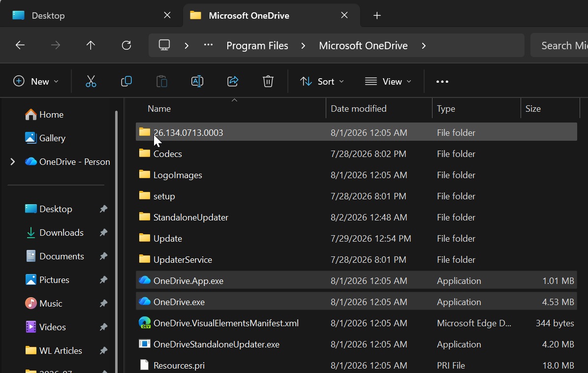The height and width of the screenshot is (373, 588).
Task: Select the OneDrive.App.exe file
Action: 356,280
